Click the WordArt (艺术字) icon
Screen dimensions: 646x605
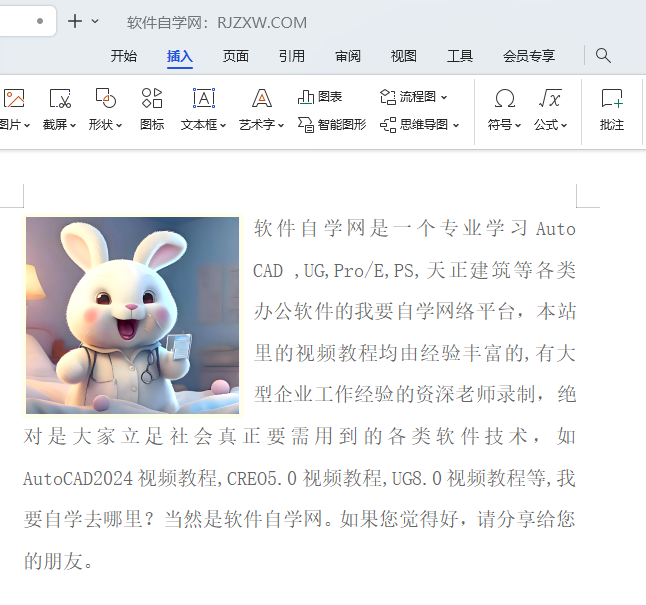(x=262, y=98)
